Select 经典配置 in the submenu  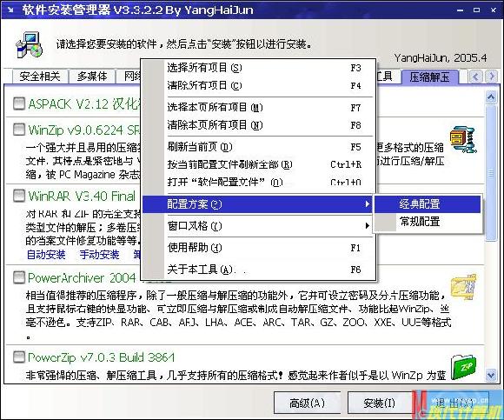pyautogui.click(x=428, y=204)
